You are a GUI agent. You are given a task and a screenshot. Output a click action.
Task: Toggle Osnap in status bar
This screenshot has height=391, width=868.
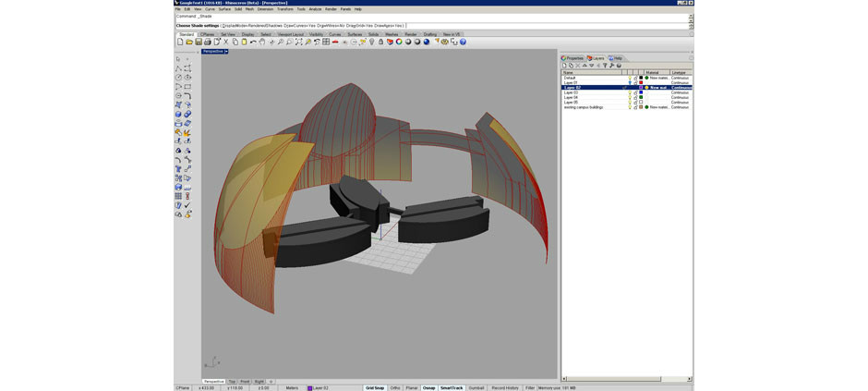(x=428, y=388)
